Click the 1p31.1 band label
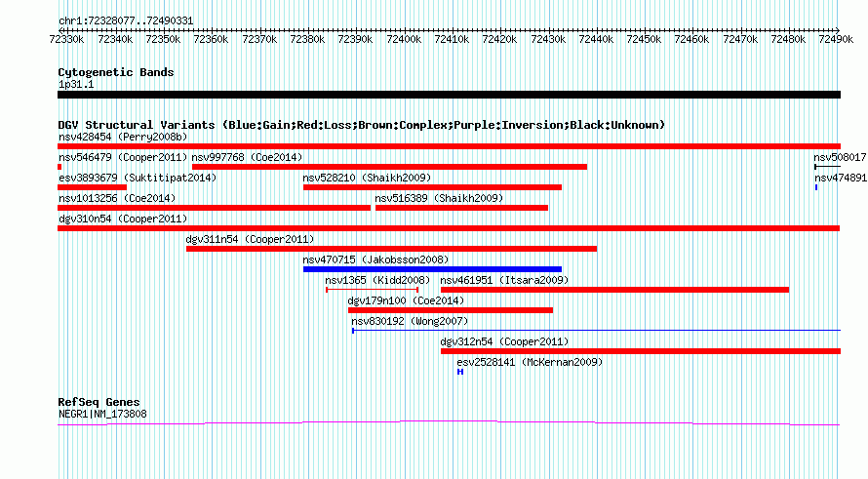 [76, 84]
